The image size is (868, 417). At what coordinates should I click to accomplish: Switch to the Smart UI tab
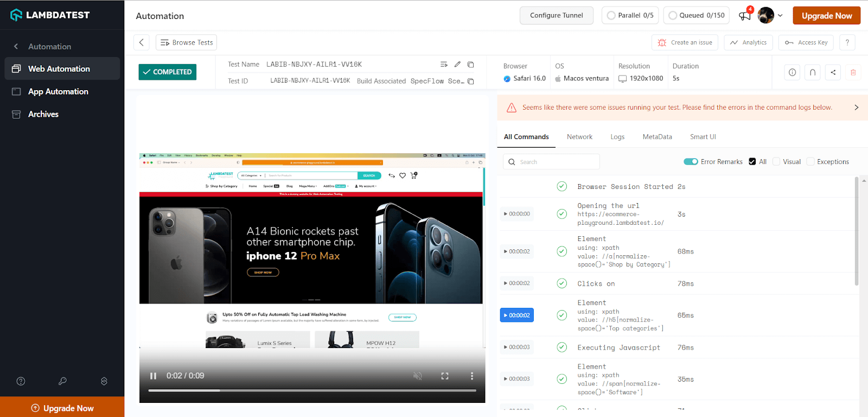point(703,137)
